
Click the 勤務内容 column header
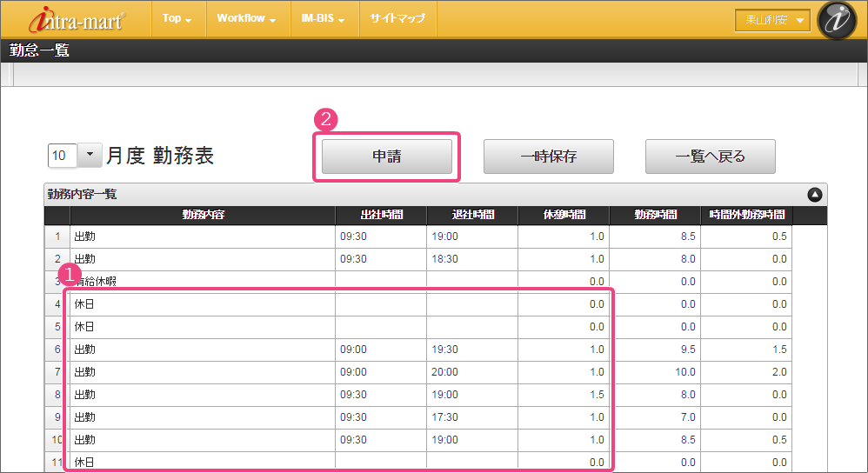(203, 215)
